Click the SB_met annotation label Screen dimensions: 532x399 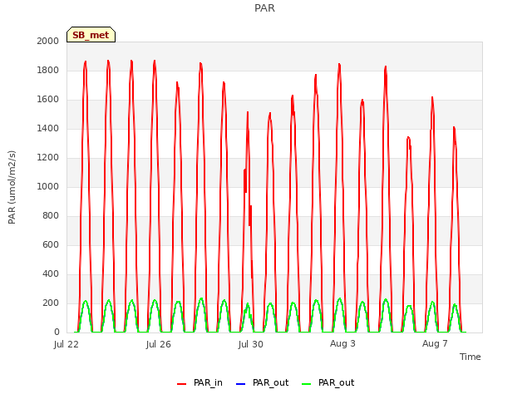pyautogui.click(x=91, y=35)
